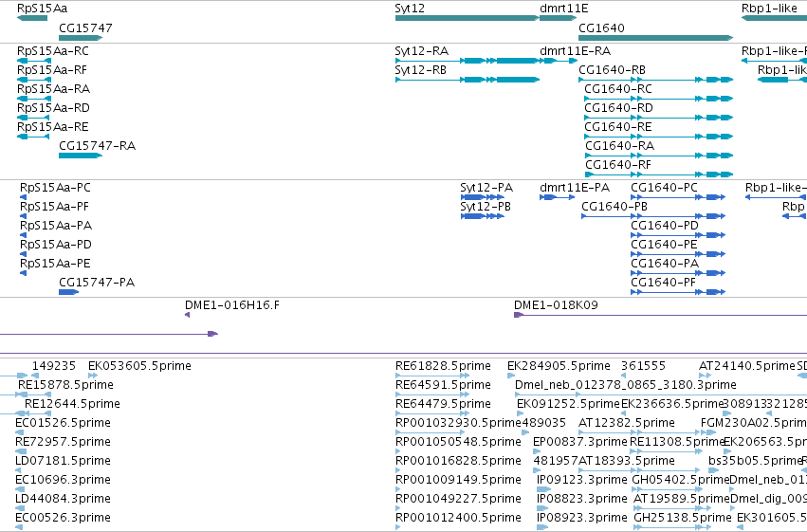Viewport: 807px width, 532px height.
Task: Open EST RP001009149.5prime
Action: coord(398,489)
